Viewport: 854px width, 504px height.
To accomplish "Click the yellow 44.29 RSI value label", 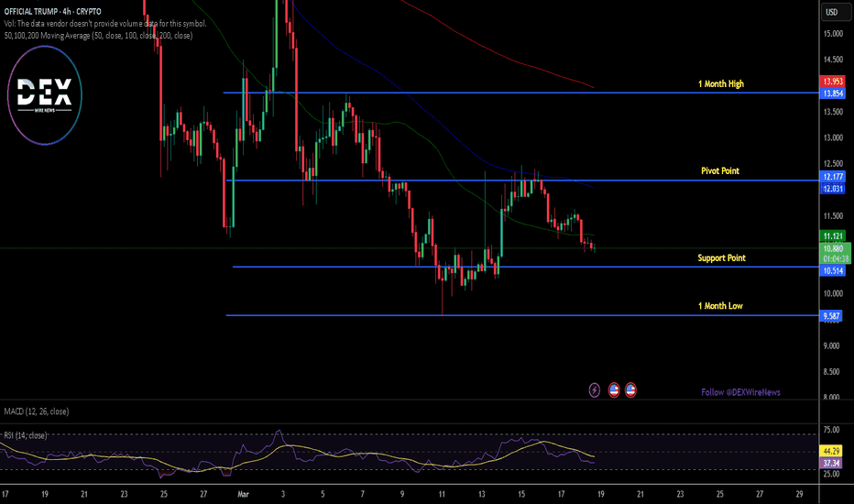I will click(x=831, y=451).
